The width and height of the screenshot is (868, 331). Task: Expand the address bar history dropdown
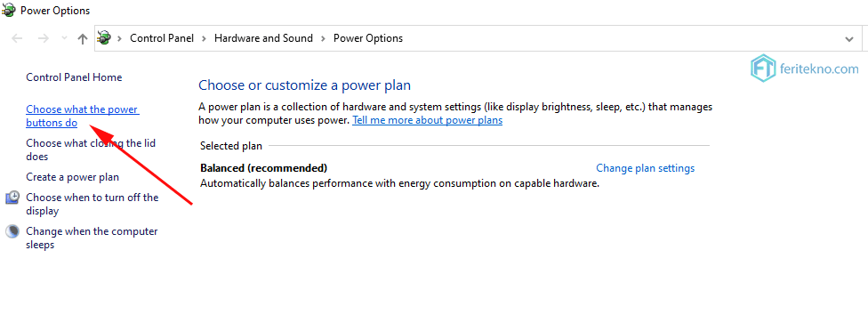(x=849, y=39)
